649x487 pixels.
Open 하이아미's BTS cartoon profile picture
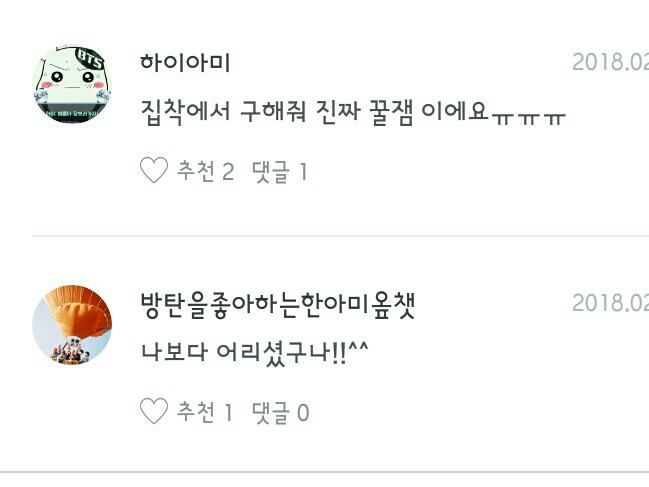click(72, 84)
